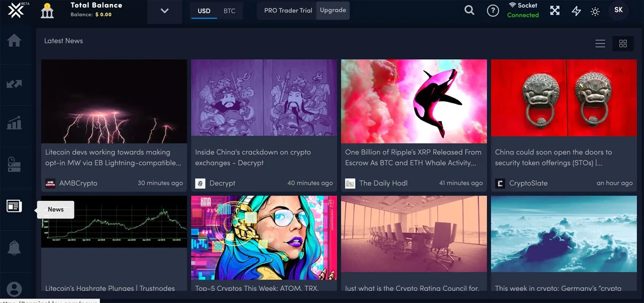Select the BTC currency tab
The image size is (644, 303).
[x=229, y=11]
